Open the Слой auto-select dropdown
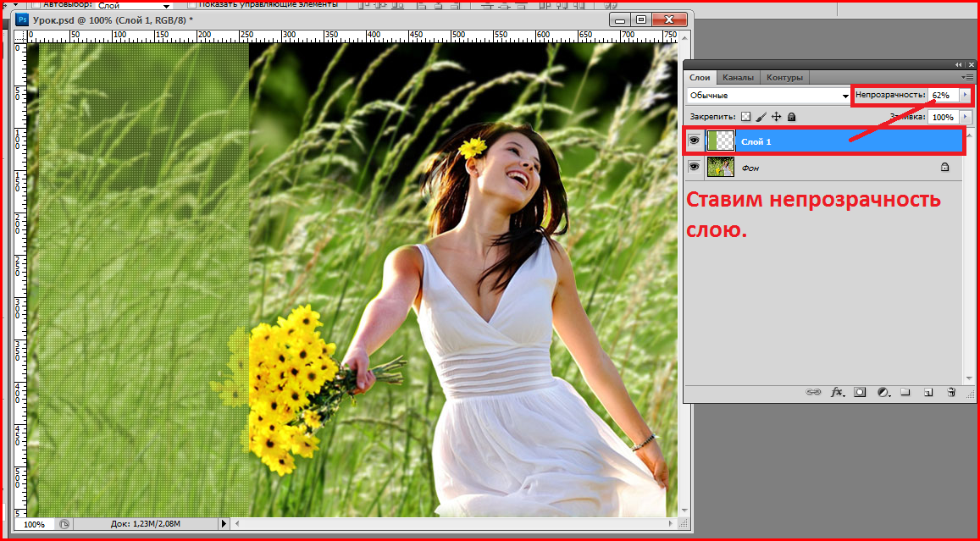Image resolution: width=980 pixels, height=541 pixels. 135,4
